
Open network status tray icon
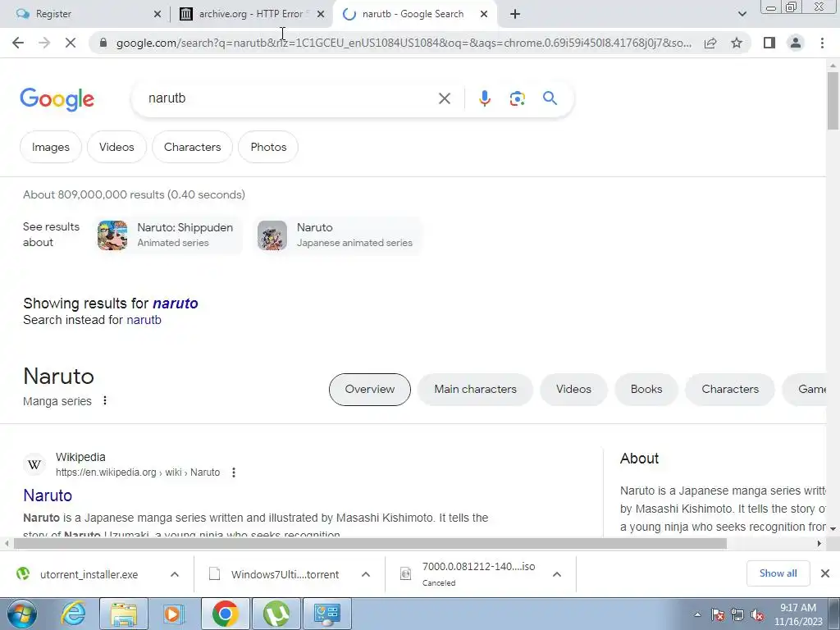(x=737, y=615)
